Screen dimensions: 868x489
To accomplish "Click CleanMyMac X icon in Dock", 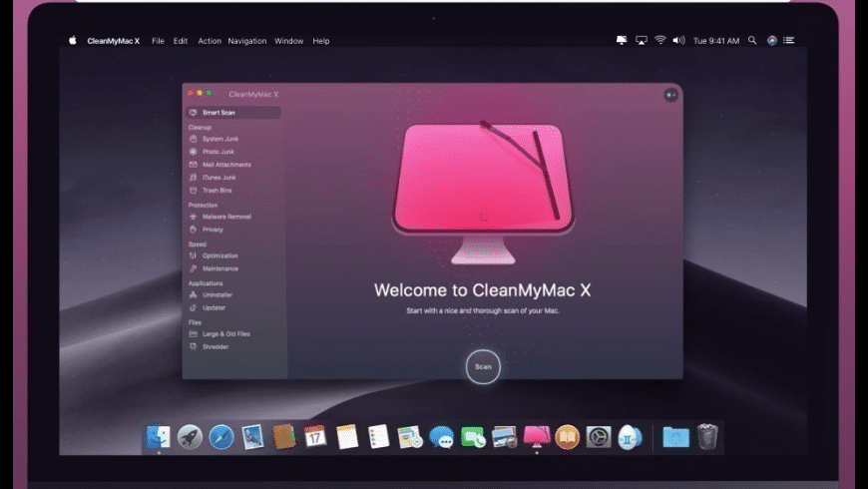I will (x=537, y=437).
